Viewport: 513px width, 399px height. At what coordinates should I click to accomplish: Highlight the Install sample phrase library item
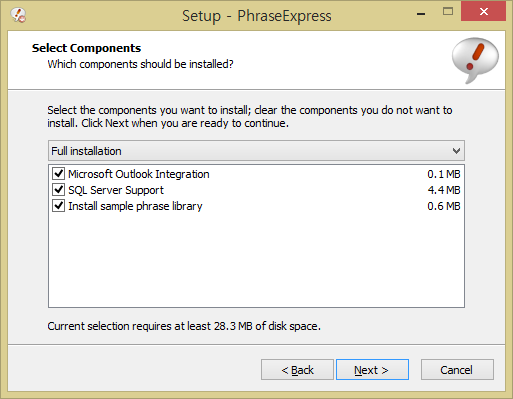tap(135, 206)
